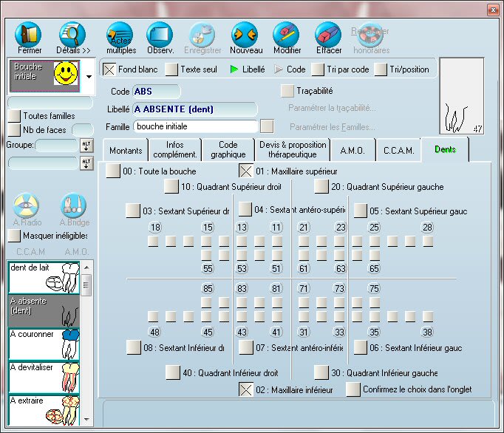Enable the Texte seul checkbox
Viewport: 504px width, 433px height.
click(x=171, y=69)
